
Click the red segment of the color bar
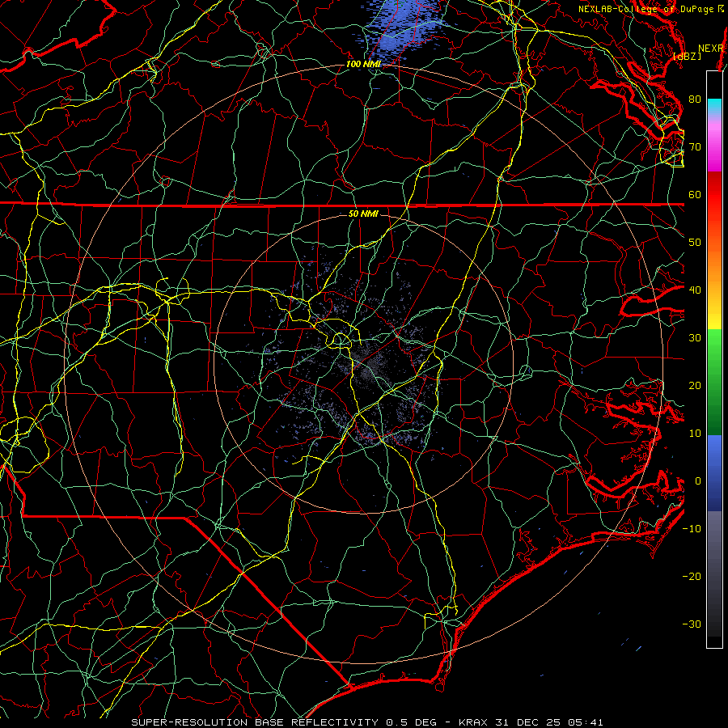tap(714, 197)
